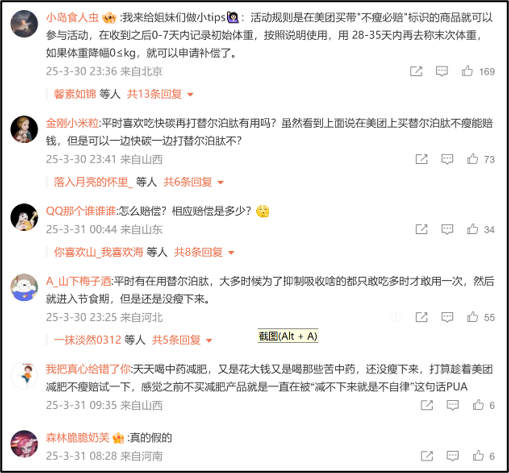The height and width of the screenshot is (473, 509).
Task: Share QQ那个谁谁谁's comment
Action: (421, 229)
